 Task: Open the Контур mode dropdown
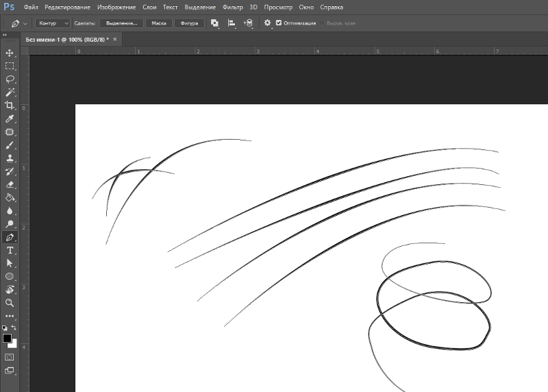53,23
